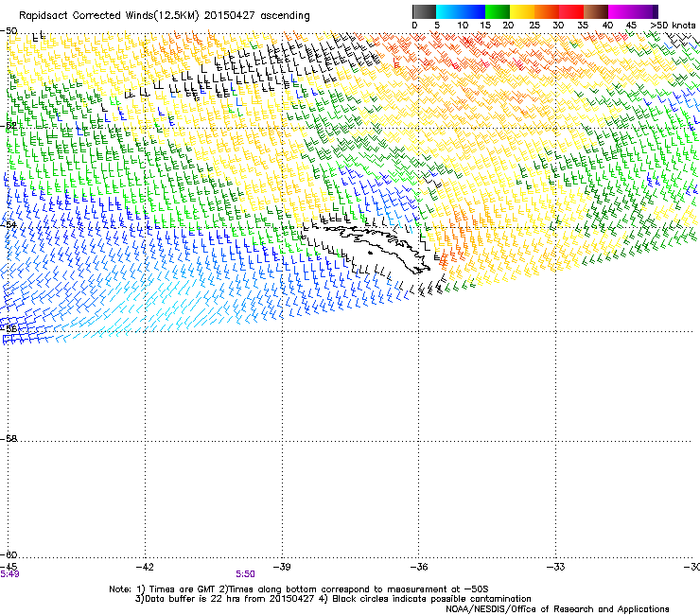This screenshot has height=615, width=700.
Task: Click the '-52' latitude axis label
Action: click(9, 126)
